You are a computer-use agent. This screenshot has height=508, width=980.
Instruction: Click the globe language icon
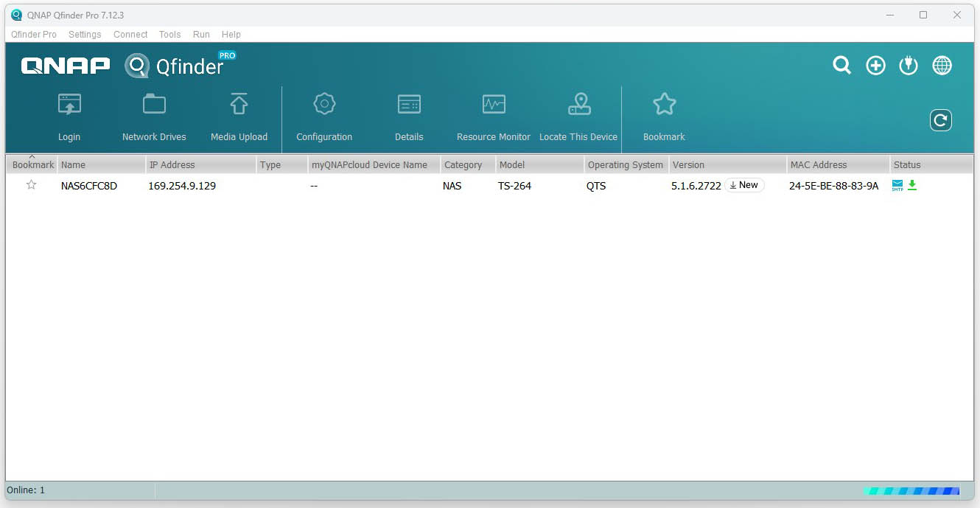(x=942, y=66)
